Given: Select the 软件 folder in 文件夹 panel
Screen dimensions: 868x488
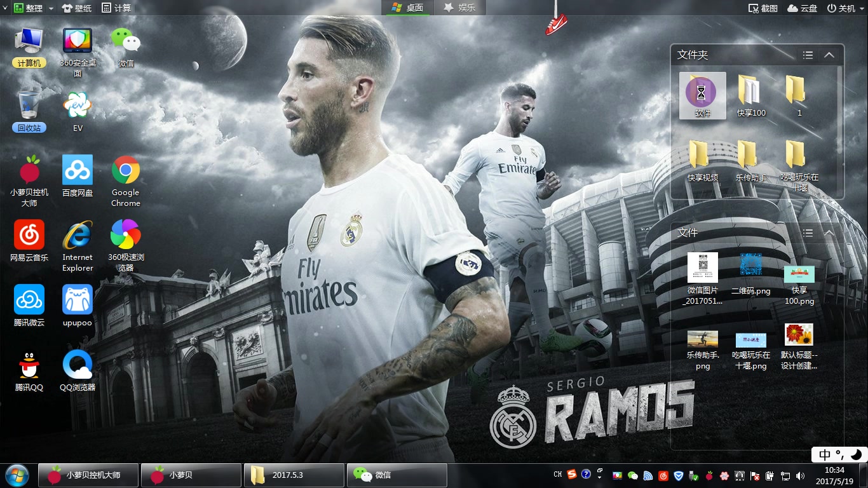Looking at the screenshot, I should point(702,95).
